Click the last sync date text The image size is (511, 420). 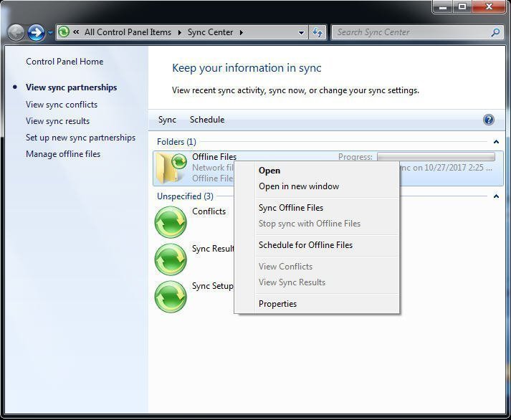click(446, 168)
